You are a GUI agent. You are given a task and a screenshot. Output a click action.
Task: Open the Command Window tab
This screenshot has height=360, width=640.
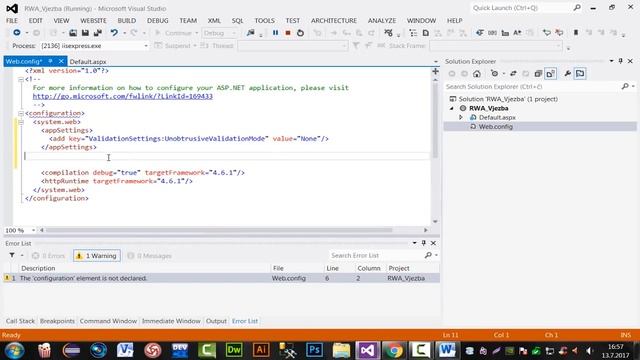(108, 321)
